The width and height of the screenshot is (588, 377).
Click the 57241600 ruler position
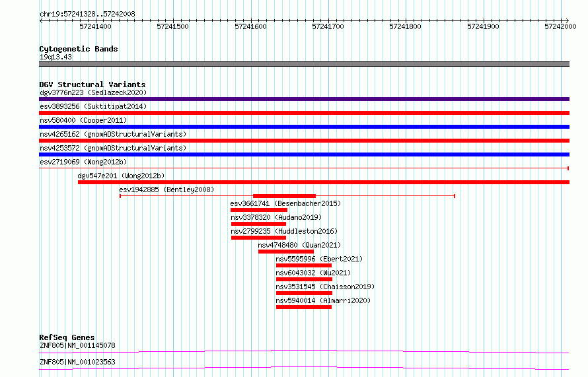(x=250, y=26)
